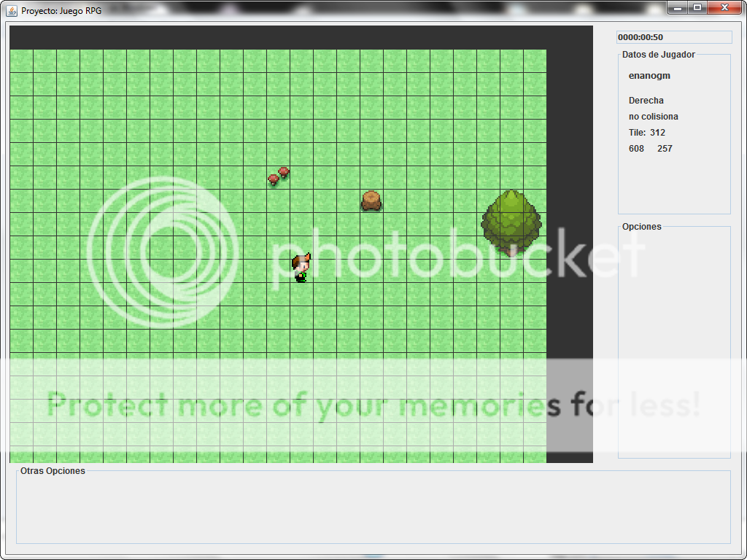Image resolution: width=747 pixels, height=560 pixels.
Task: Click the dark bar above the grass map
Action: point(292,37)
